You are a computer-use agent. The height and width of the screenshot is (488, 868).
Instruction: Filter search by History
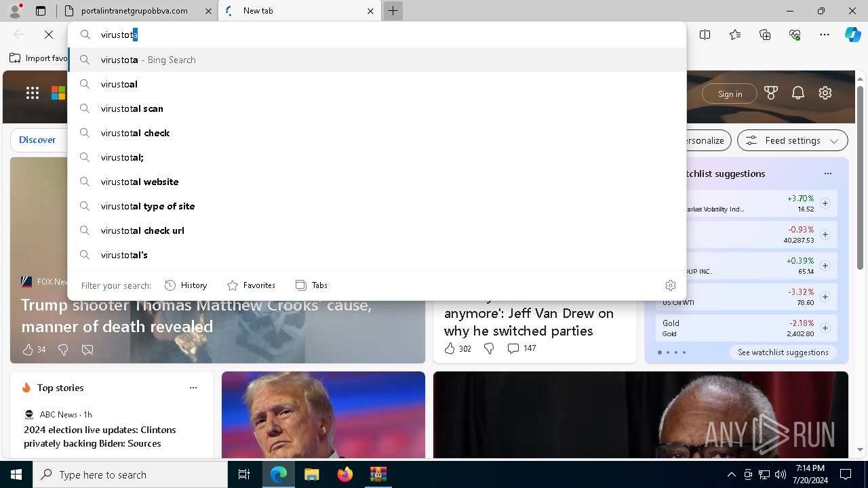pyautogui.click(x=186, y=285)
